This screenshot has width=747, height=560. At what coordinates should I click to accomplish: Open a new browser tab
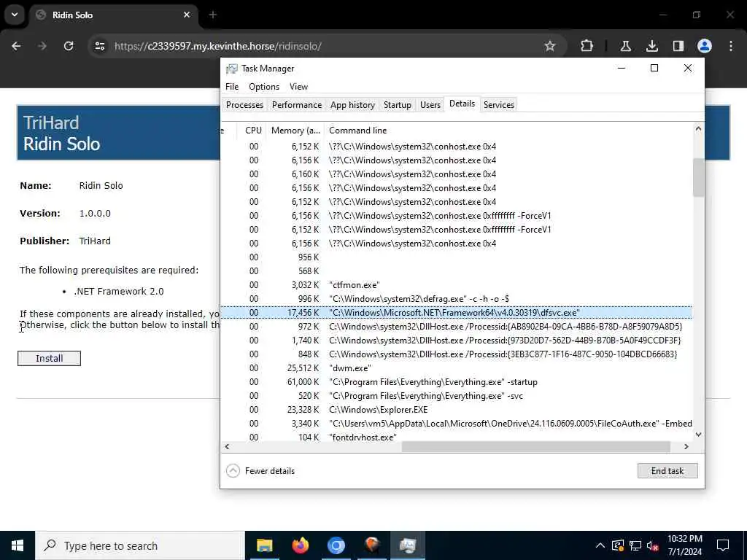tap(212, 15)
